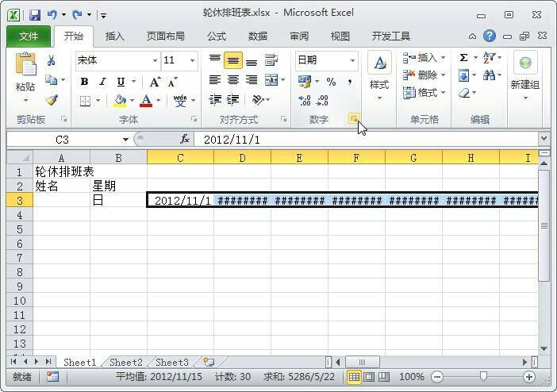557x392 pixels.
Task: Click the 新建组 button
Action: tap(525, 75)
